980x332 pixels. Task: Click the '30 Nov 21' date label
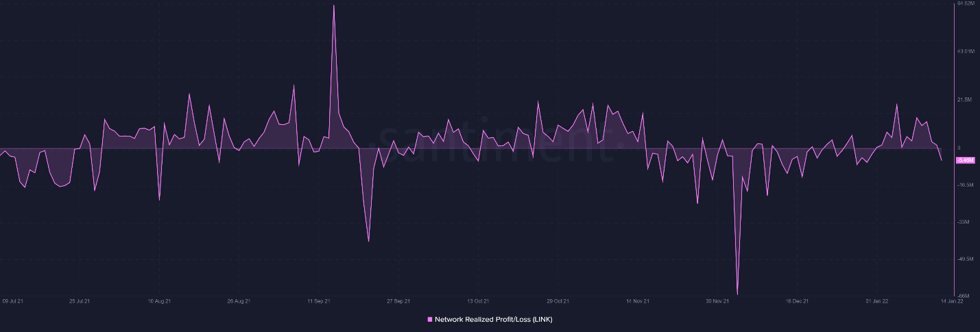click(x=717, y=301)
